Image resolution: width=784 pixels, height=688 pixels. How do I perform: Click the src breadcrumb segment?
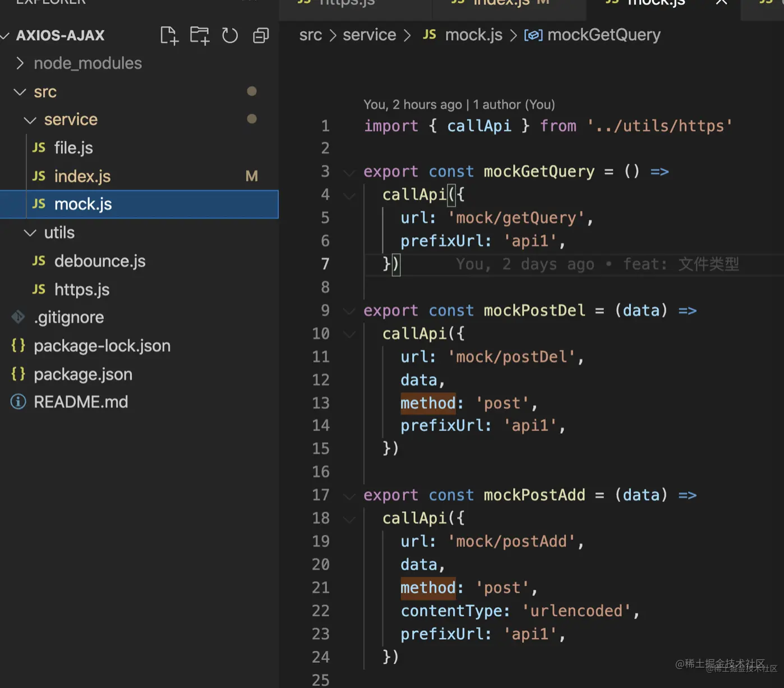(310, 35)
